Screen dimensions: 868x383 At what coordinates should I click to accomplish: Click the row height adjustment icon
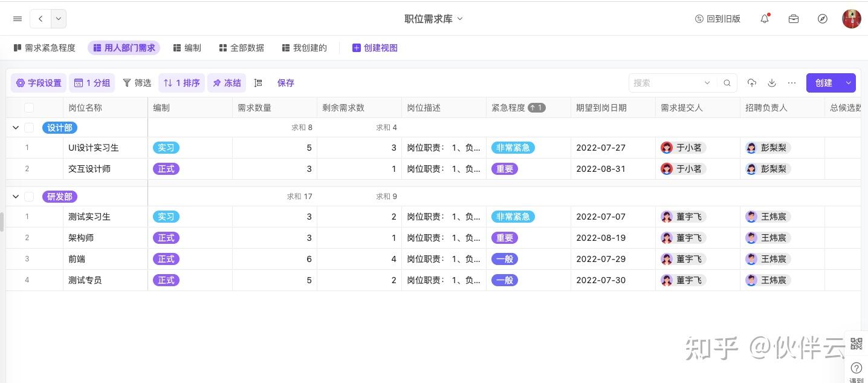click(x=258, y=83)
